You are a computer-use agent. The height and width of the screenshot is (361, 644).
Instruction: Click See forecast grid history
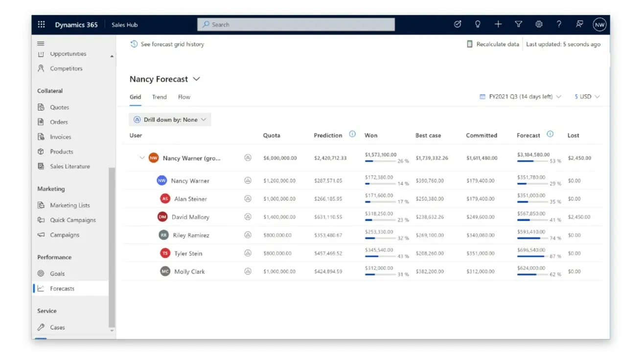pos(167,44)
